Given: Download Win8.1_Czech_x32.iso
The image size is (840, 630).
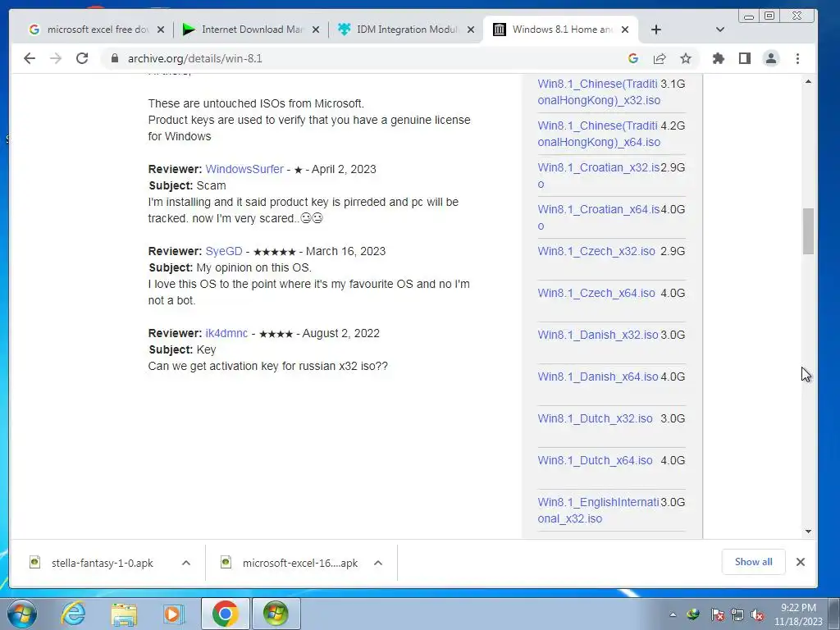Looking at the screenshot, I should pos(596,251).
